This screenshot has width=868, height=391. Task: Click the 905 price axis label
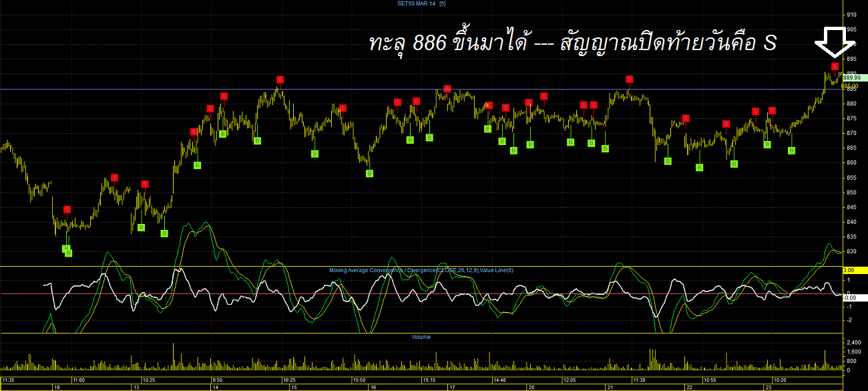851,29
